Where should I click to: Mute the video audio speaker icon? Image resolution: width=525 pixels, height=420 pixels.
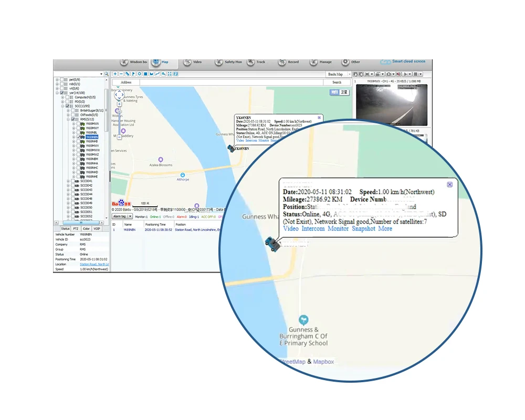pyautogui.click(x=398, y=74)
